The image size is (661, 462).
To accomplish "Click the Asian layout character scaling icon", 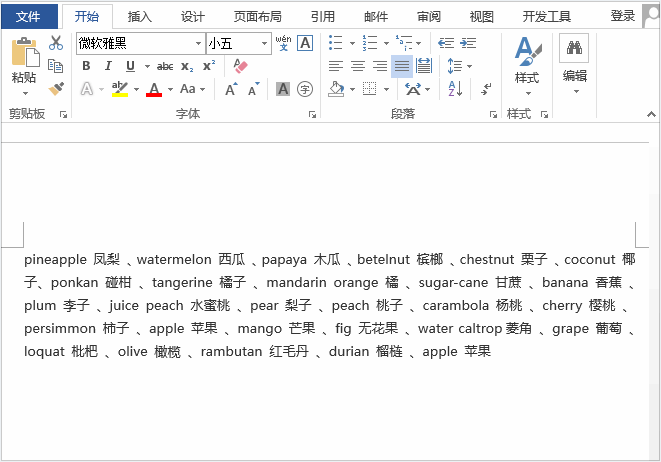I will pyautogui.click(x=413, y=89).
